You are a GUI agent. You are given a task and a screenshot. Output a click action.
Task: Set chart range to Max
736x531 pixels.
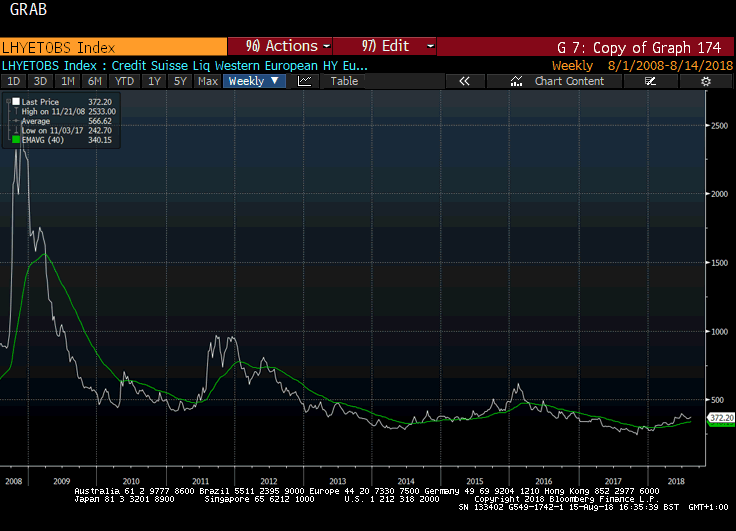pyautogui.click(x=208, y=81)
